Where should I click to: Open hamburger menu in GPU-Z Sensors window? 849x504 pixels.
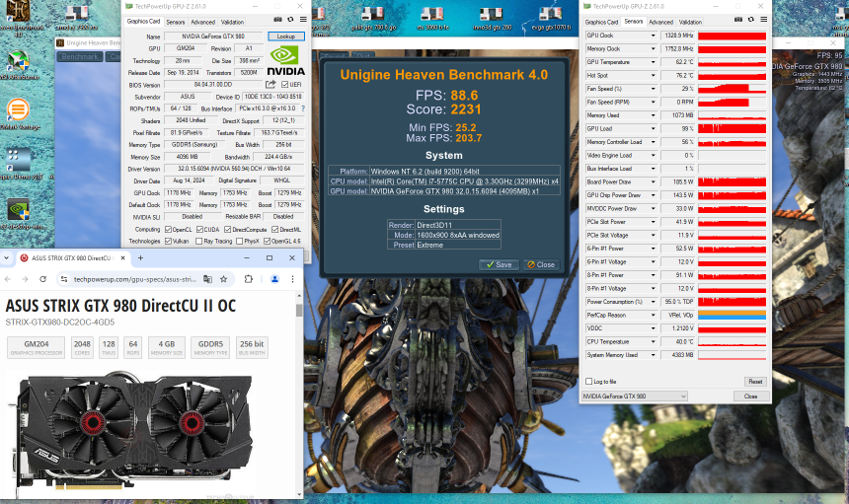point(763,20)
